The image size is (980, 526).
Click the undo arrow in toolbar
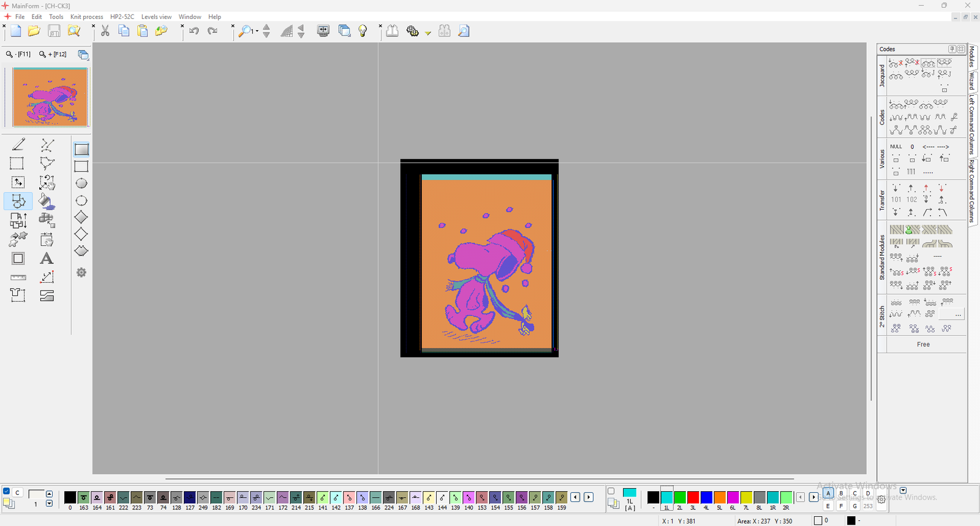194,31
